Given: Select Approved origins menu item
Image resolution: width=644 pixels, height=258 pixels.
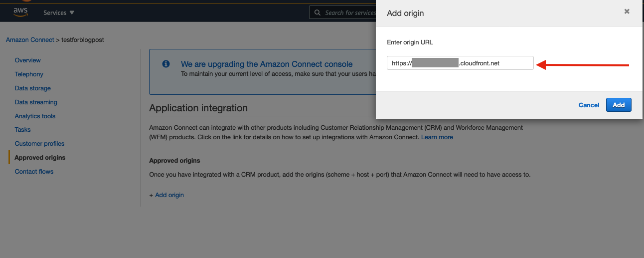Looking at the screenshot, I should tap(40, 158).
